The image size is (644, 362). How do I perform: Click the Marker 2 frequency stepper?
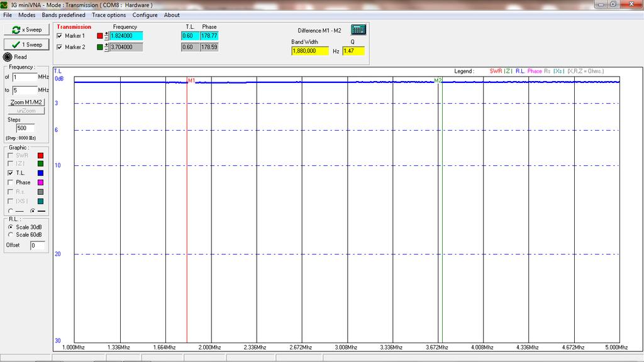click(106, 47)
